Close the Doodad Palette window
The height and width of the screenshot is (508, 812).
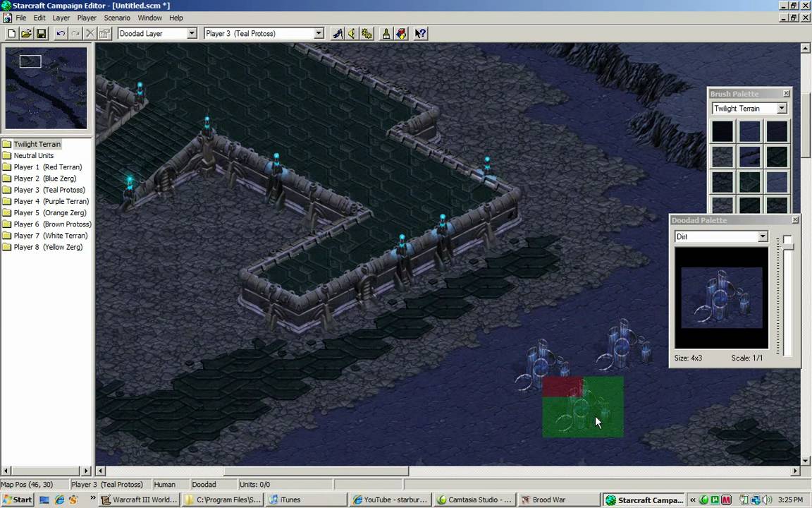[x=795, y=220]
